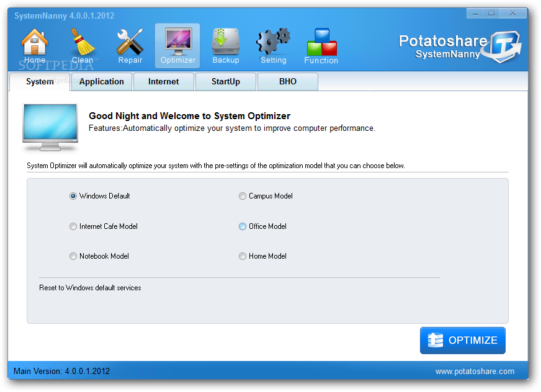This screenshot has width=541, height=392.
Task: Open the Function blocks icon
Action: 321,45
